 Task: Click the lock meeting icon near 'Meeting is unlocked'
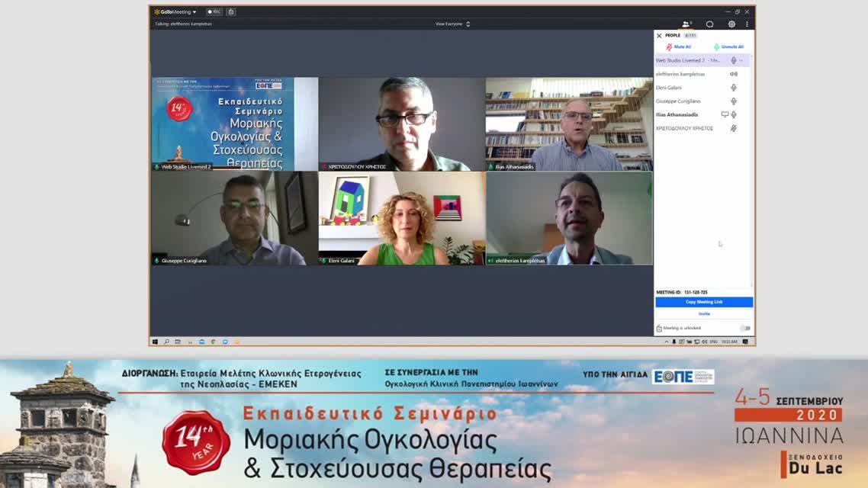659,328
